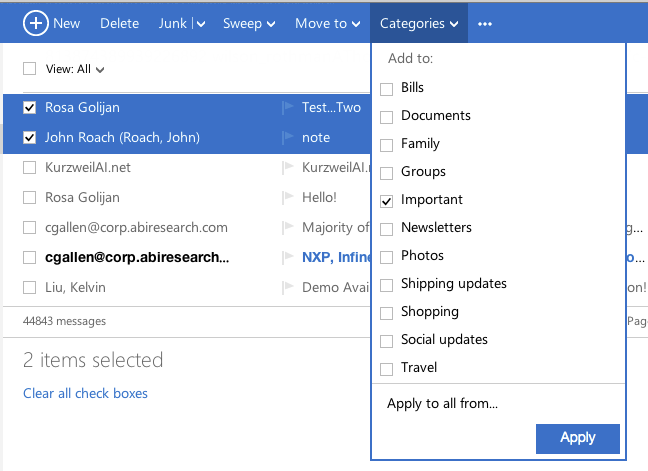Toggle the select-all checkbox beside View: All

pyautogui.click(x=29, y=69)
